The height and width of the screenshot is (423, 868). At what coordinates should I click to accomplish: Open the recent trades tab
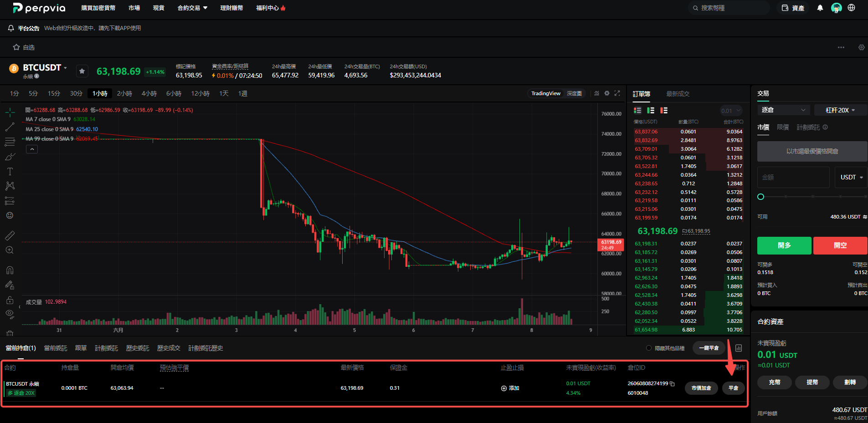(x=678, y=94)
